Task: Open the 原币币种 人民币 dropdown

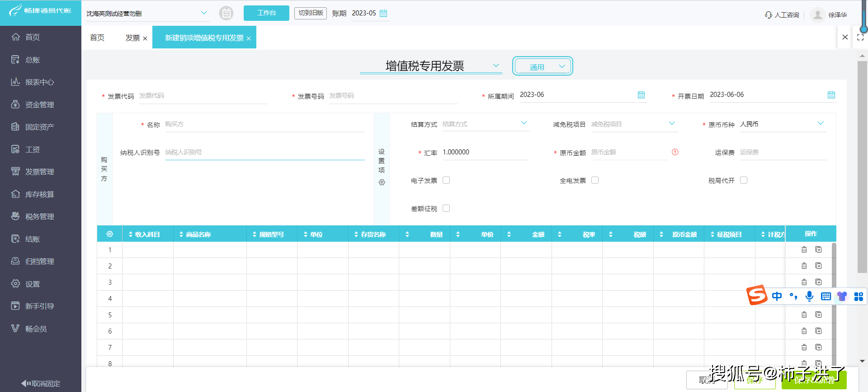Action: point(821,124)
